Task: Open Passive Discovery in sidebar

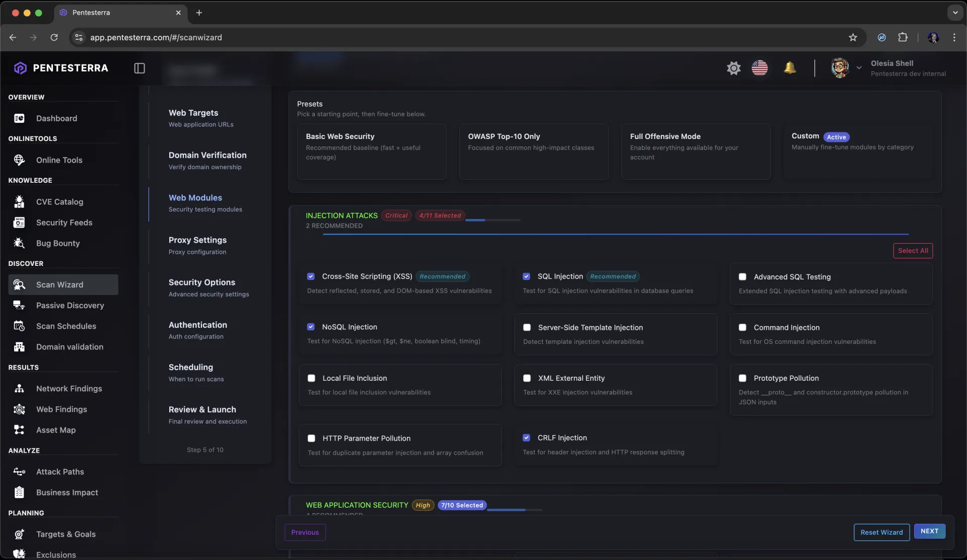Action: tap(70, 305)
